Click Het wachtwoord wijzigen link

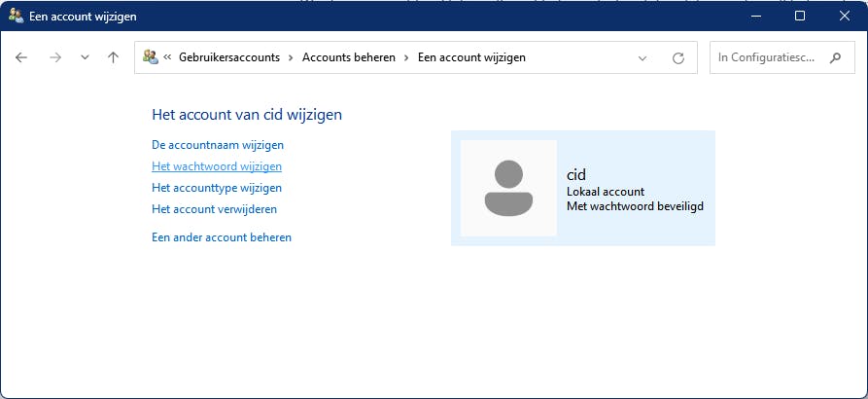point(217,166)
